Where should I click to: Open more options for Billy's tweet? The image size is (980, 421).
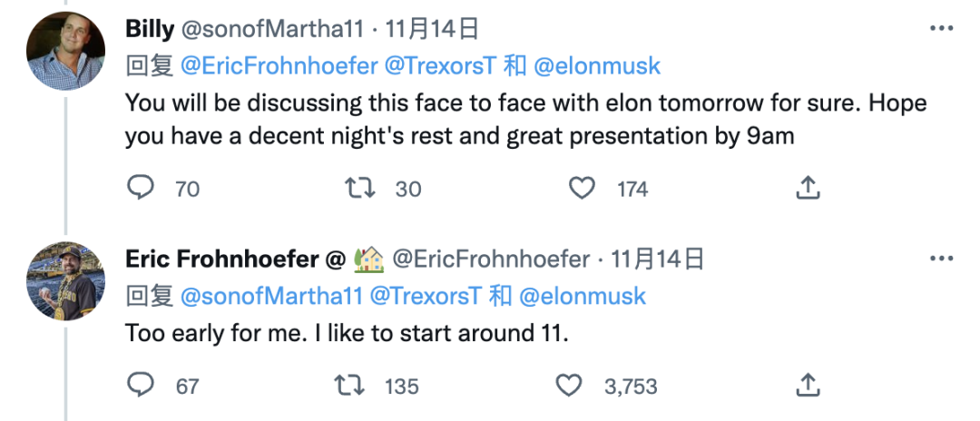(x=941, y=29)
